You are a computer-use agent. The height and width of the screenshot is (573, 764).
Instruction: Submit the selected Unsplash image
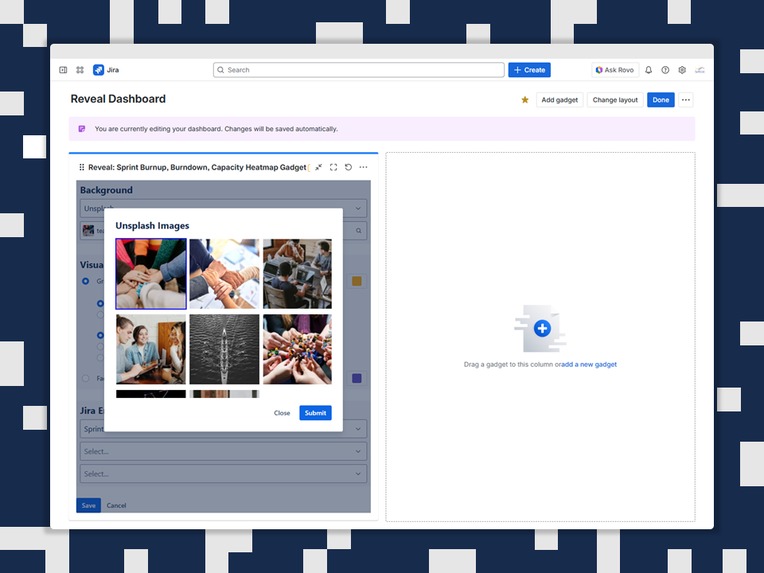point(315,413)
